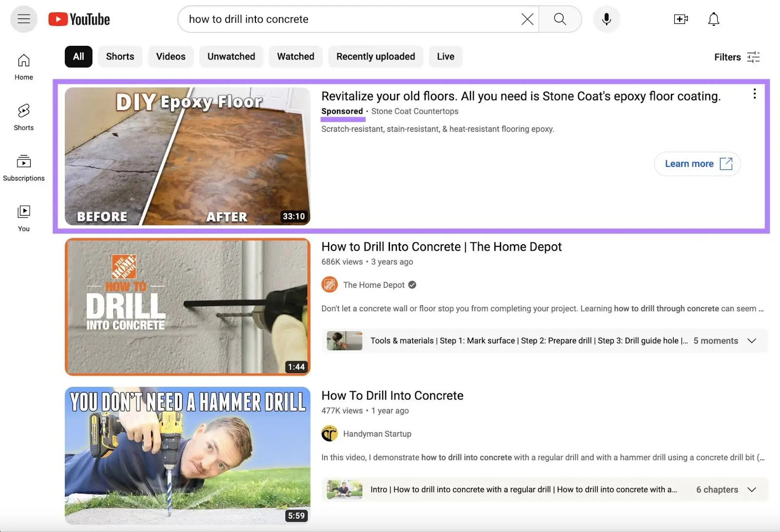Click Handyman Startup video description snippet

(543, 457)
